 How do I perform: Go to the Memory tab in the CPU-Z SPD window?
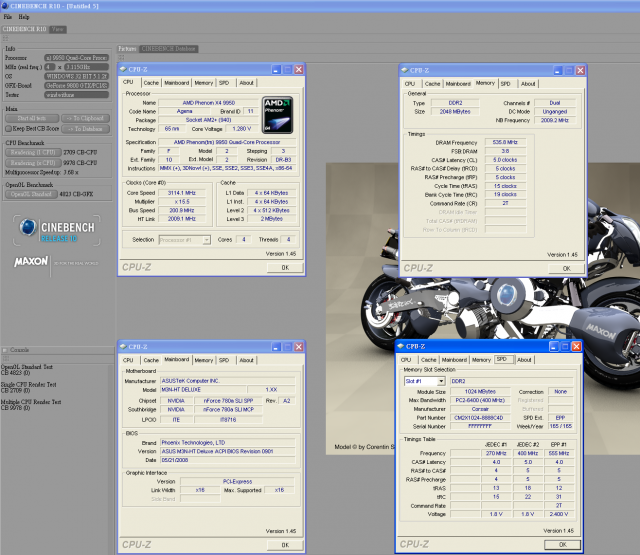[481, 360]
